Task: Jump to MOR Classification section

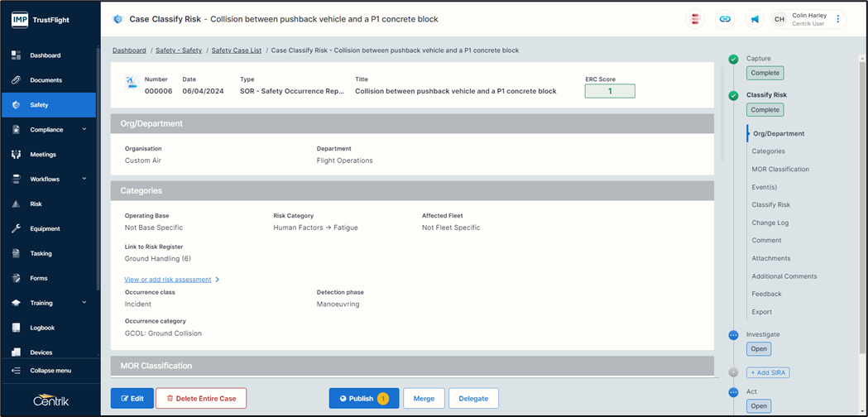Action: [x=779, y=169]
